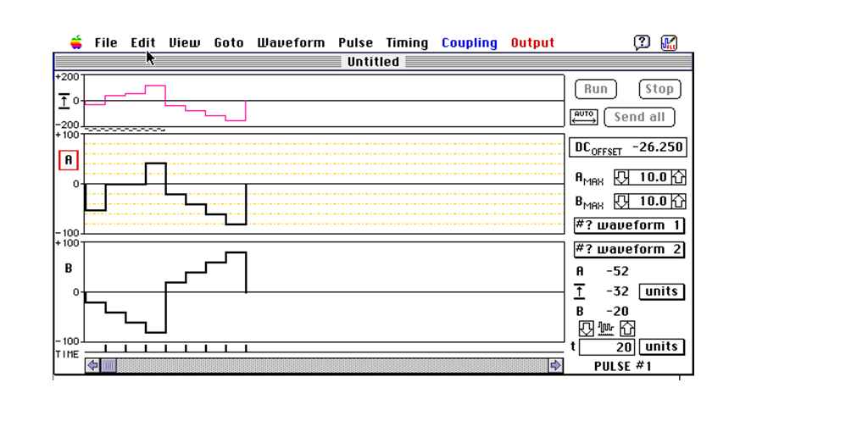Click the pink combined waveform peak
The image size is (868, 421).
pyautogui.click(x=156, y=86)
